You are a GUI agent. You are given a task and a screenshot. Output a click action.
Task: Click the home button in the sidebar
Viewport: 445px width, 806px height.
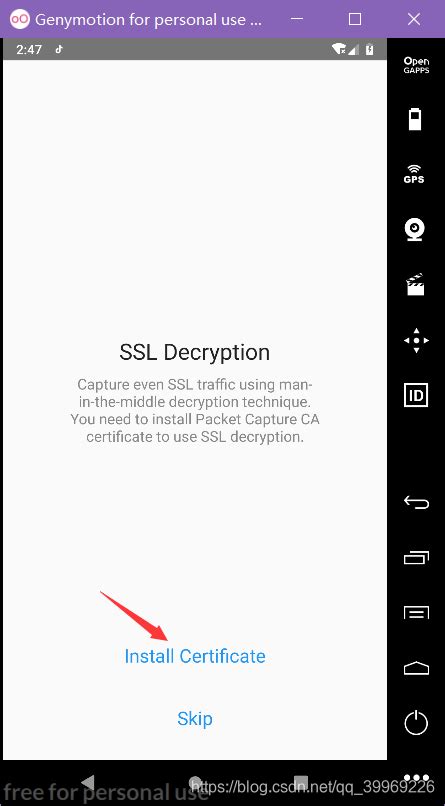pyautogui.click(x=416, y=668)
